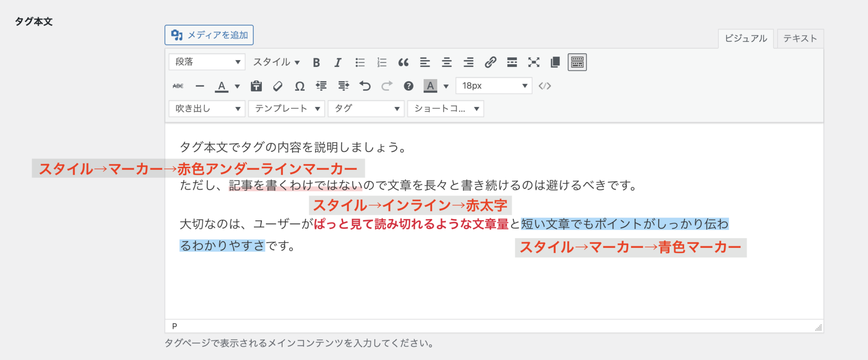868x360 pixels.
Task: Open the 吹き出し dropdown
Action: 207,108
